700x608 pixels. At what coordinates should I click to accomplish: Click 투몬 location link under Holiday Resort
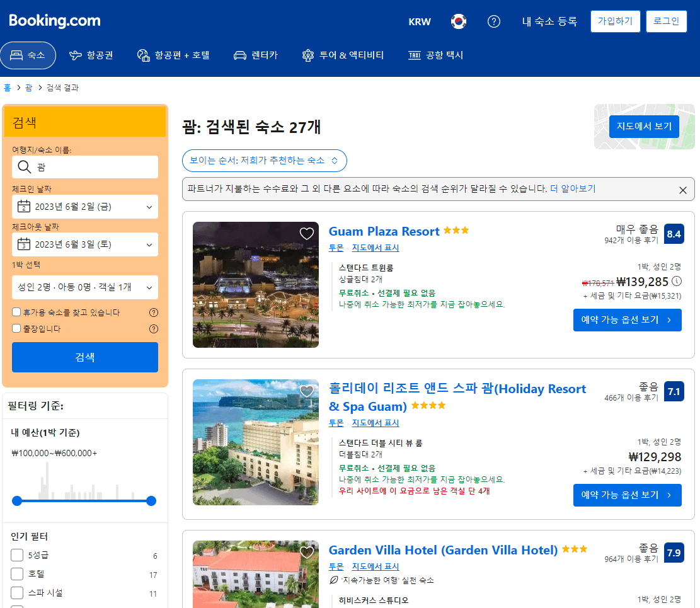coord(336,423)
